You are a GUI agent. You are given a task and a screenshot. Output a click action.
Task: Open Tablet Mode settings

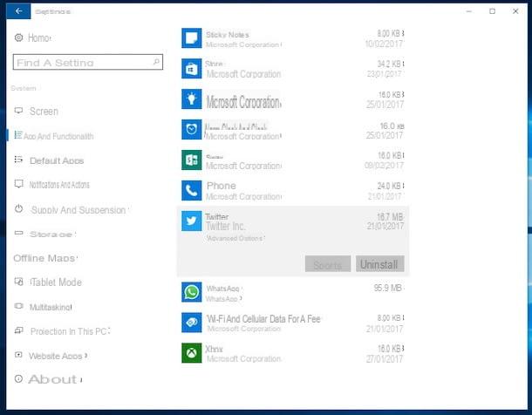pos(56,282)
